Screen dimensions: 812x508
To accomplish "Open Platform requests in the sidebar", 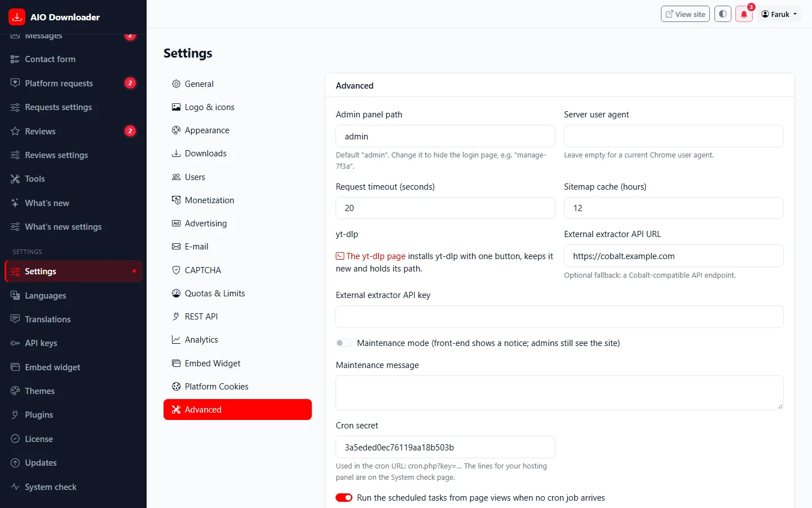I will (x=73, y=83).
